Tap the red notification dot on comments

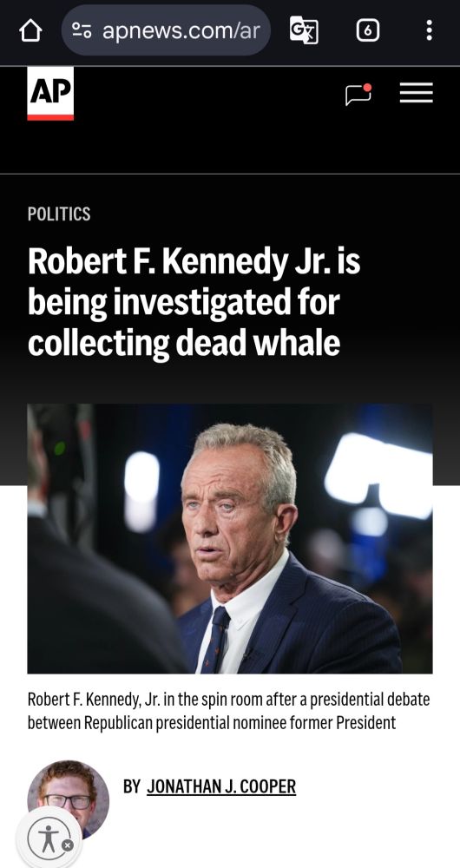tap(367, 88)
